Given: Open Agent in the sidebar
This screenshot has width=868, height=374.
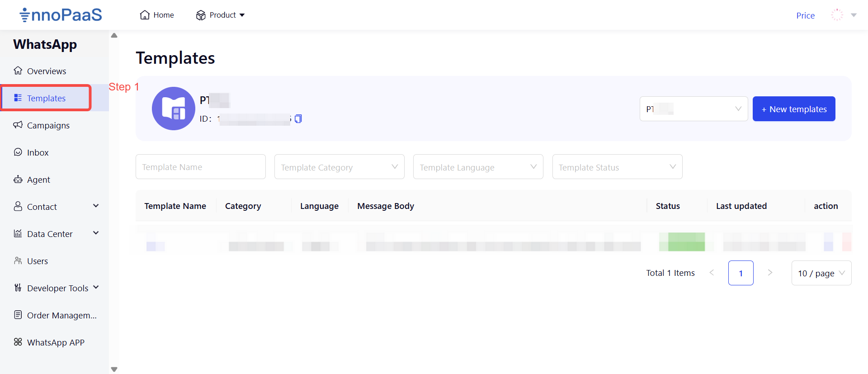Looking at the screenshot, I should pos(54,180).
